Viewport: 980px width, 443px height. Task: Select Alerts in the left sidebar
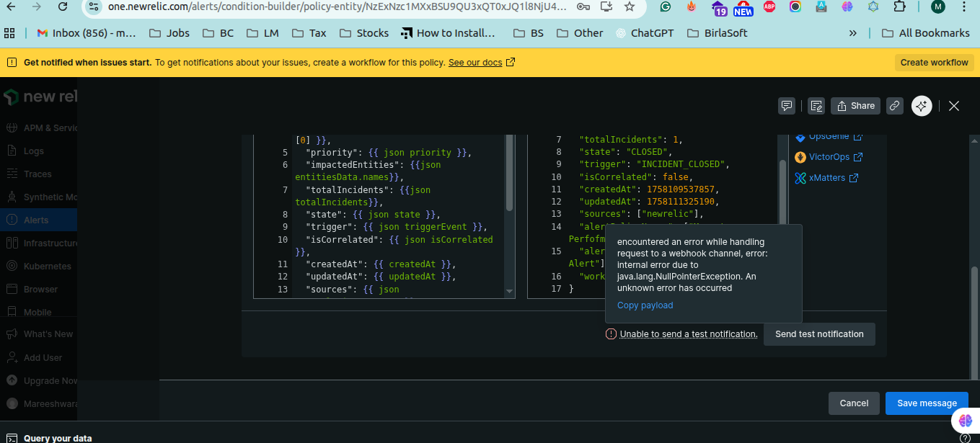38,220
